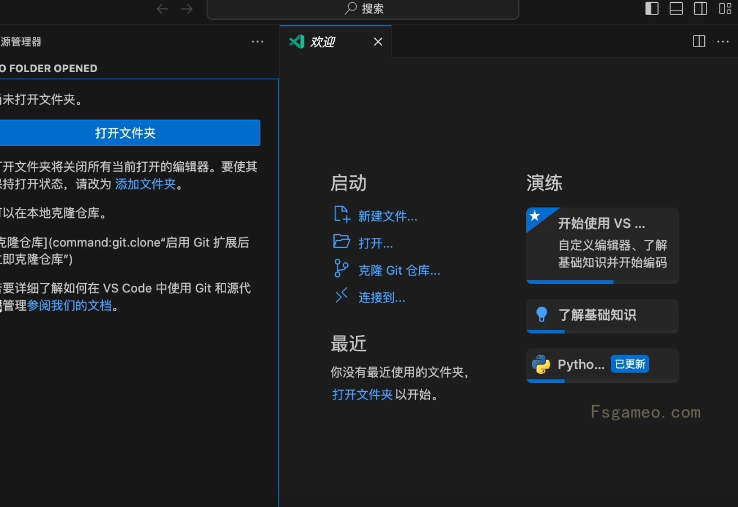Open the 添加文件夹 link
Viewport: 738px width, 507px height.
145,184
